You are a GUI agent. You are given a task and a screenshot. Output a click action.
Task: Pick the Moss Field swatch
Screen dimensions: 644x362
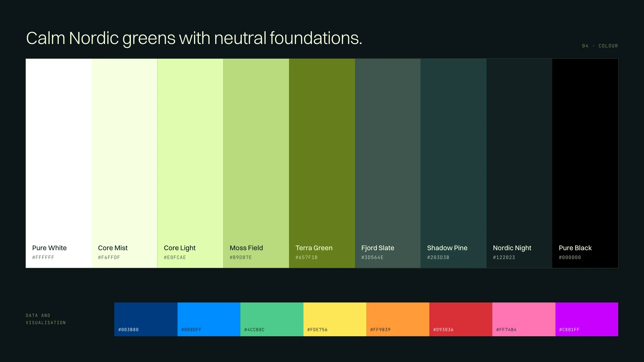tap(256, 163)
